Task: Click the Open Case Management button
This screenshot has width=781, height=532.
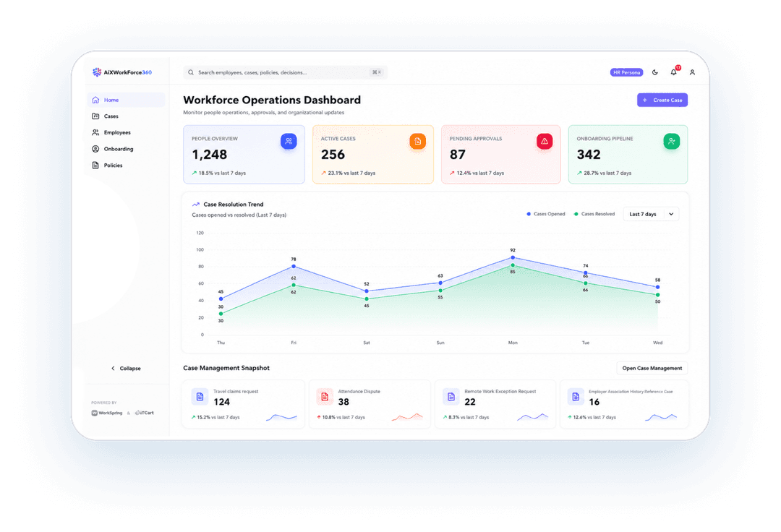Action: click(652, 368)
